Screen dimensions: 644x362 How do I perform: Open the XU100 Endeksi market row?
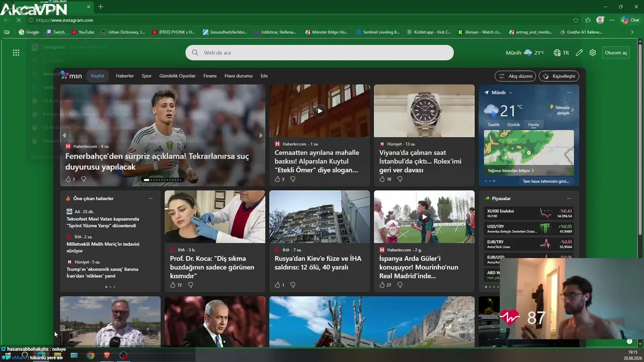[529, 213]
